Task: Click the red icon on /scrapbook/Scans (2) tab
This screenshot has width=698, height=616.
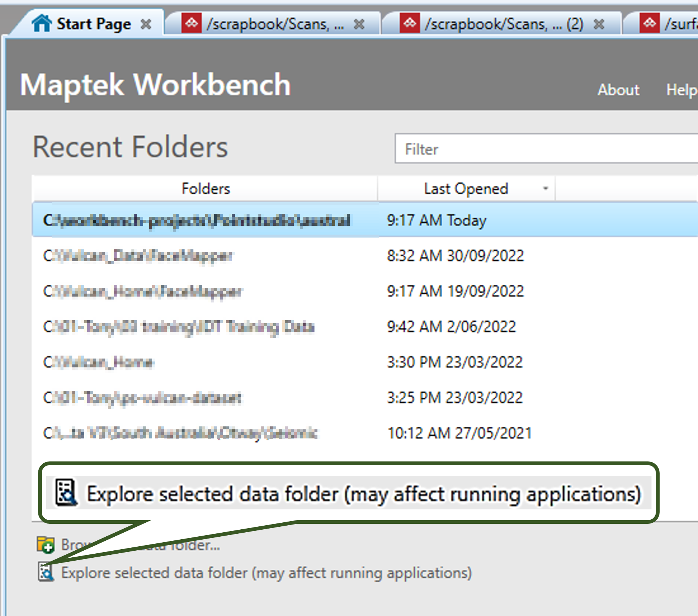Action: tap(410, 23)
